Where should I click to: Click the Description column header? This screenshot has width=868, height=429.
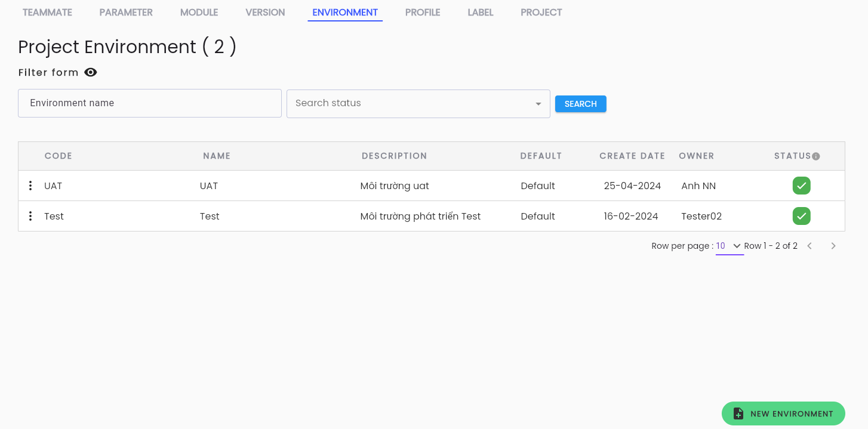(395, 156)
